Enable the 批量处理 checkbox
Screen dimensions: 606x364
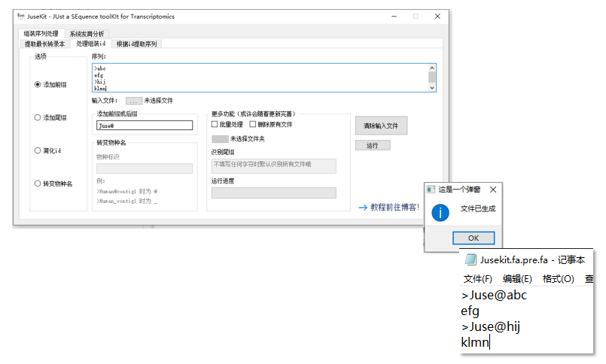click(x=215, y=124)
